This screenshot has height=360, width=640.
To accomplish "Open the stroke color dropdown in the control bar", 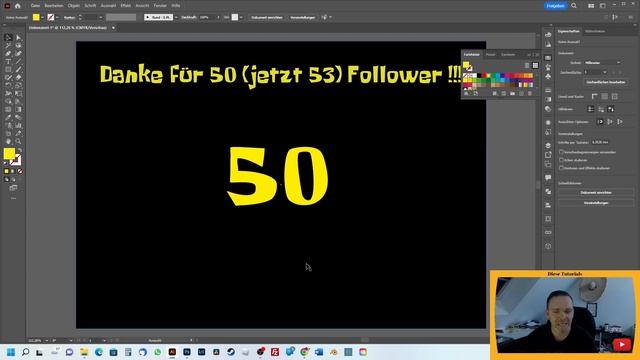I will [57, 18].
